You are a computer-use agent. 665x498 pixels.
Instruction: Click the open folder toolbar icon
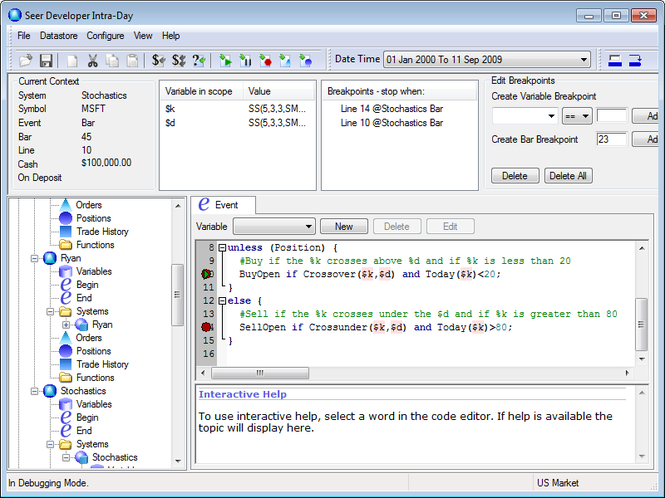tap(27, 60)
